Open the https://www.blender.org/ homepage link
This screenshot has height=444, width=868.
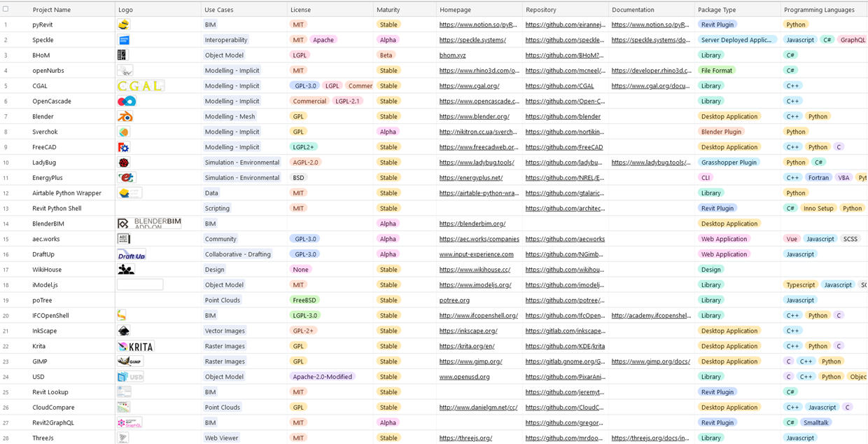[x=474, y=117]
